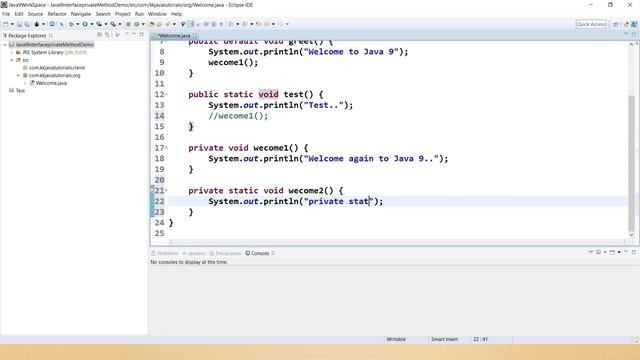Click Smart Insert in status bar
The image size is (640, 360).
[444, 339]
